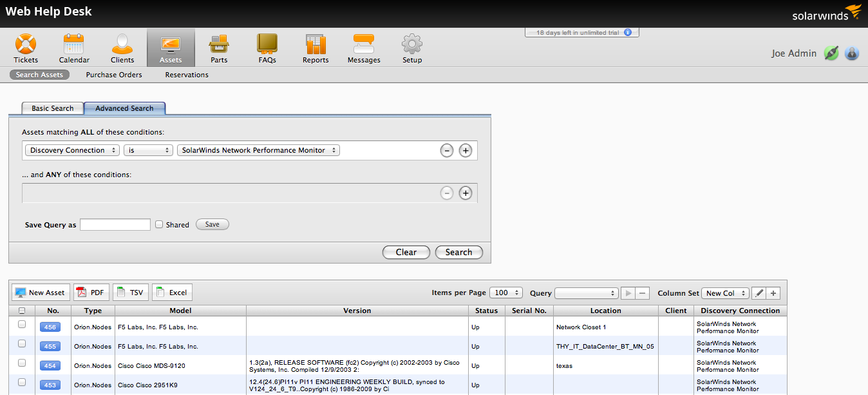The width and height of the screenshot is (868, 395).
Task: Sort by the Status column header
Action: tap(487, 311)
